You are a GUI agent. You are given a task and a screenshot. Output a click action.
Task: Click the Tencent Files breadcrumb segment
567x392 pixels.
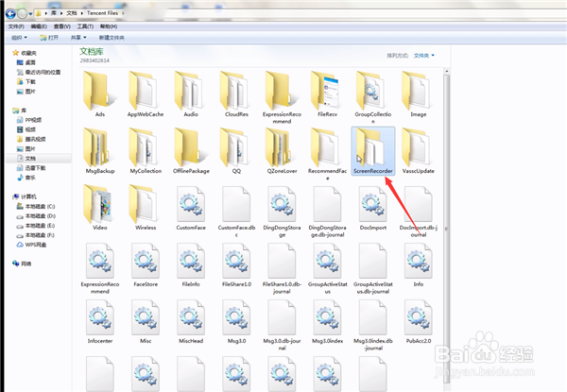click(102, 13)
